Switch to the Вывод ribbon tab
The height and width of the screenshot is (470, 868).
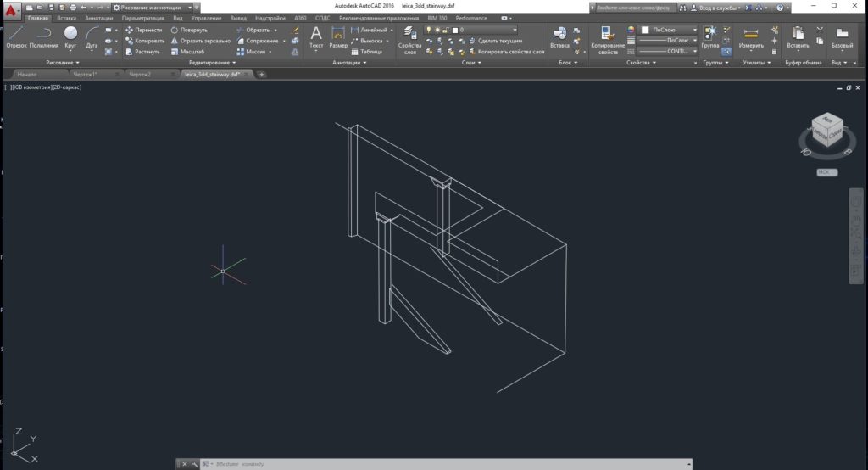pos(238,19)
